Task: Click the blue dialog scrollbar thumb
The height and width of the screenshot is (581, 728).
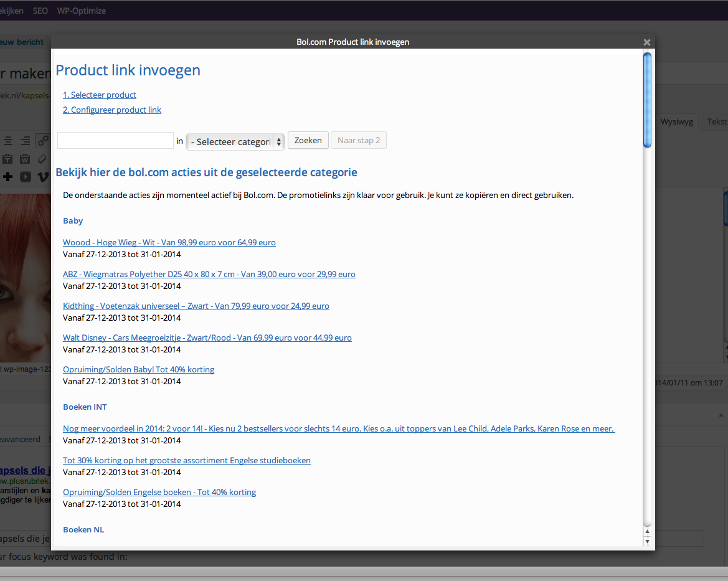Action: tap(647, 100)
